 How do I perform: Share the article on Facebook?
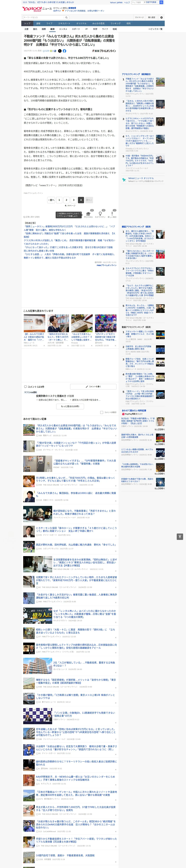tap(64, 51)
